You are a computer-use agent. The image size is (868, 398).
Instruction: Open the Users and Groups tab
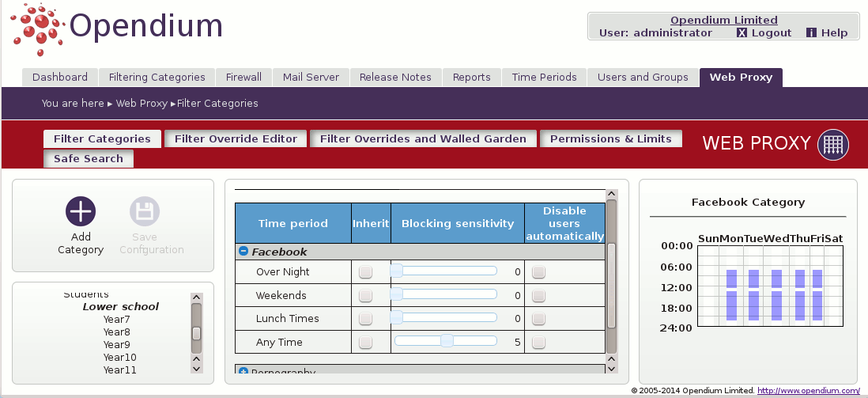coord(643,77)
